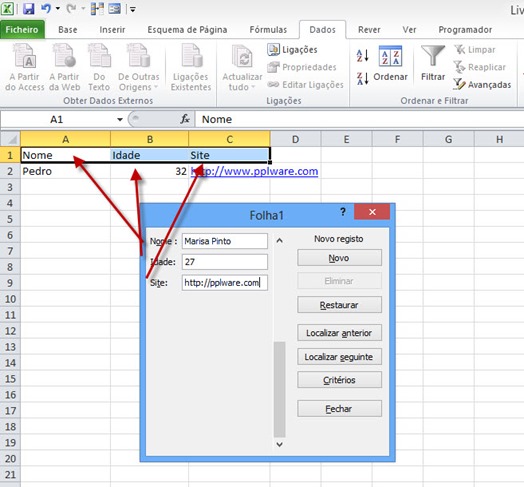
Task: Click the Restaurar button
Action: [339, 305]
